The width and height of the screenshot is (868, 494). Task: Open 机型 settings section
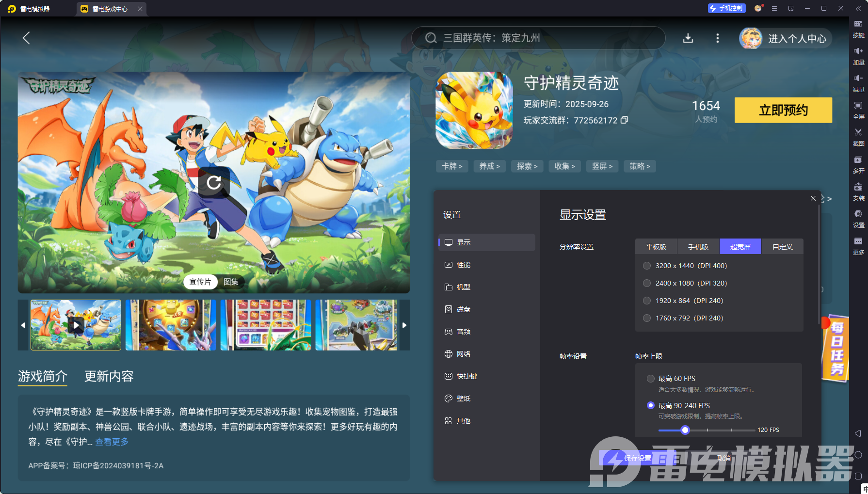(487, 287)
